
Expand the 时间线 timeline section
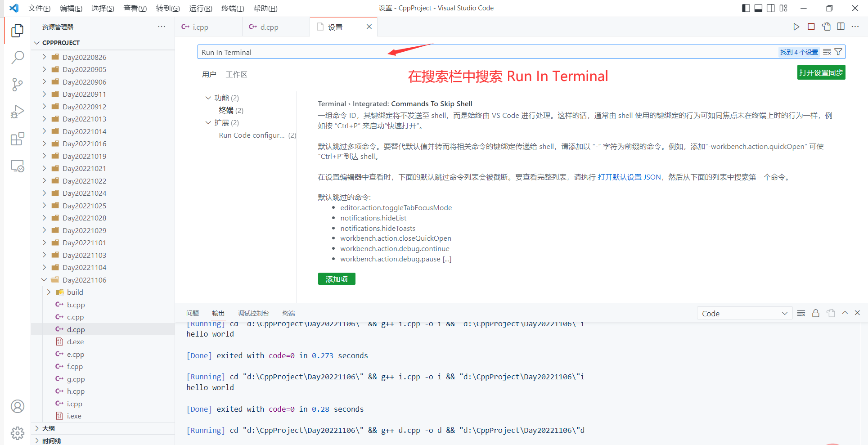[36, 441]
